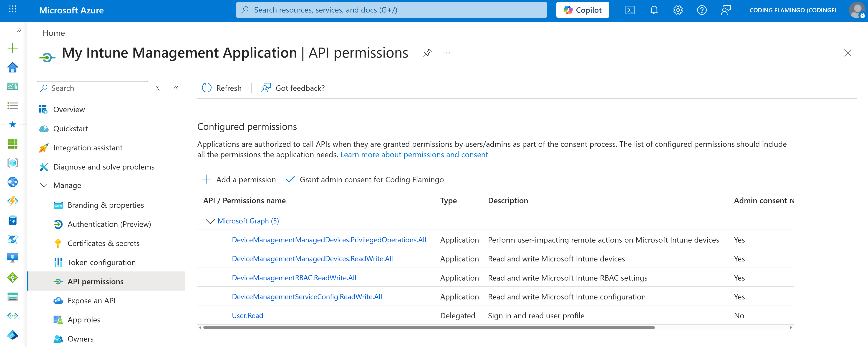Viewport: 868px width, 347px height.
Task: Open portal Settings gear
Action: pos(678,10)
